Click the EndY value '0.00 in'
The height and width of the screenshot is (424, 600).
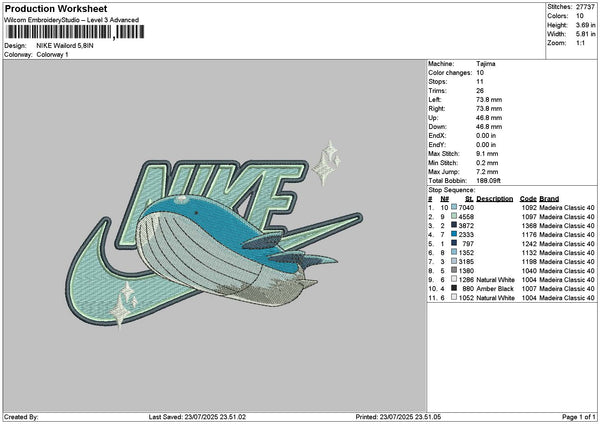(x=486, y=145)
